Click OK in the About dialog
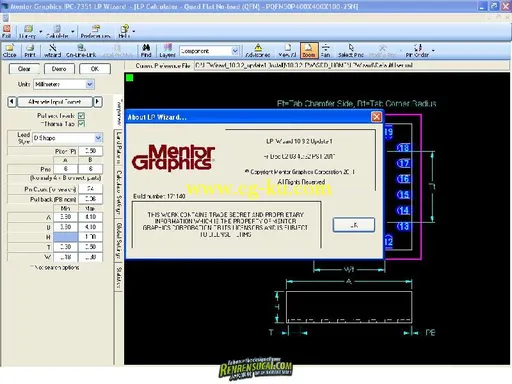Screen dimensions: 512x384 point(354,225)
